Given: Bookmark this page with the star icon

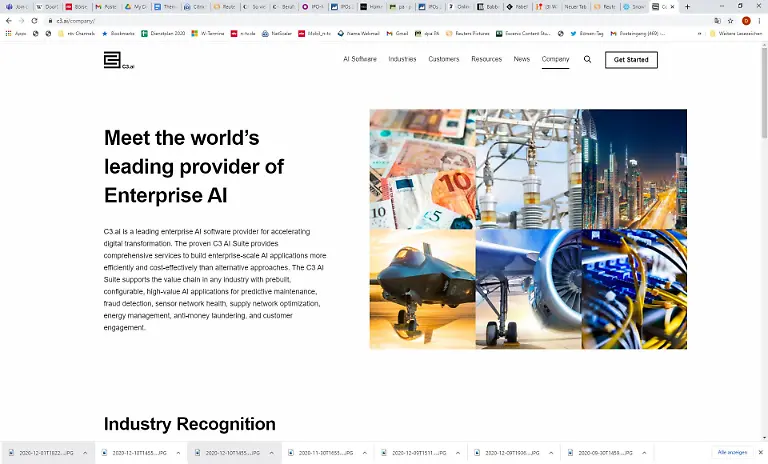Looking at the screenshot, I should 731,20.
